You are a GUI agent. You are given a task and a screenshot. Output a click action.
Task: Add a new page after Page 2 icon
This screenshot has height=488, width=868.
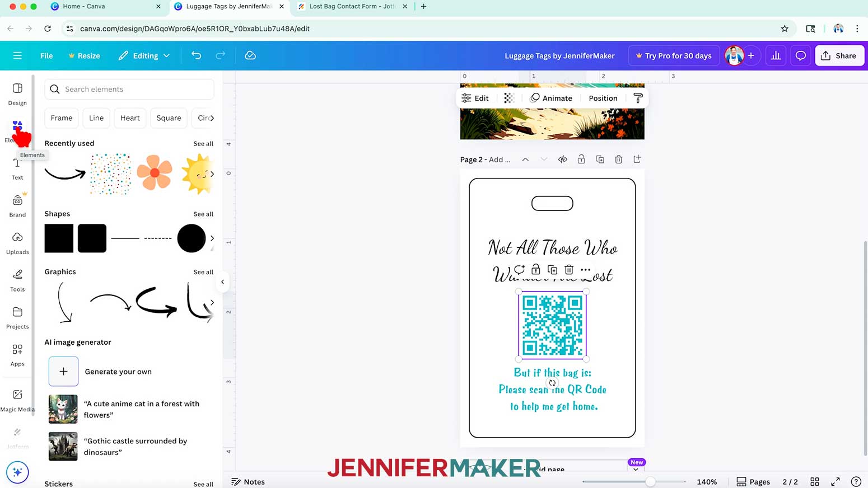[x=637, y=159]
